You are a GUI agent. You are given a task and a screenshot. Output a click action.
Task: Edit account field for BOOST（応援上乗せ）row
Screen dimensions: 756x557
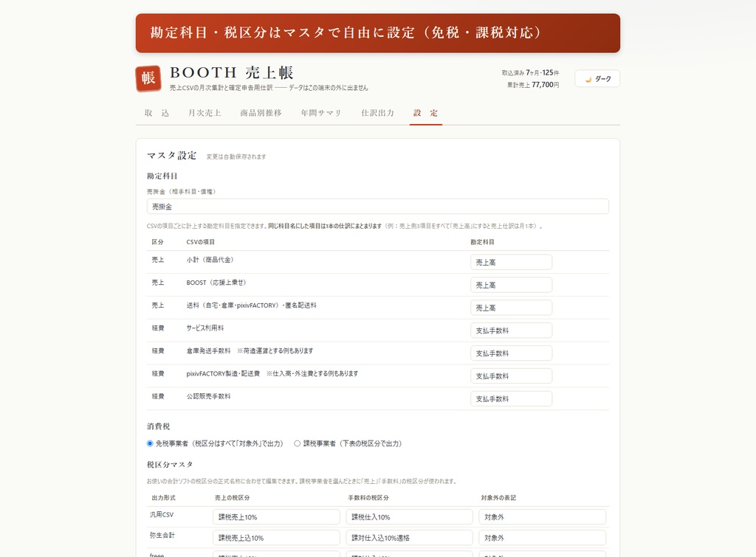(511, 285)
